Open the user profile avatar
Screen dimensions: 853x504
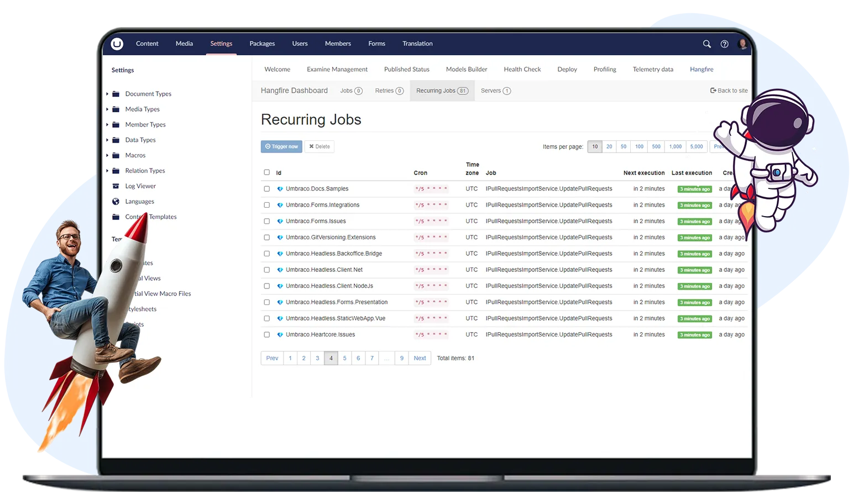[x=742, y=44]
